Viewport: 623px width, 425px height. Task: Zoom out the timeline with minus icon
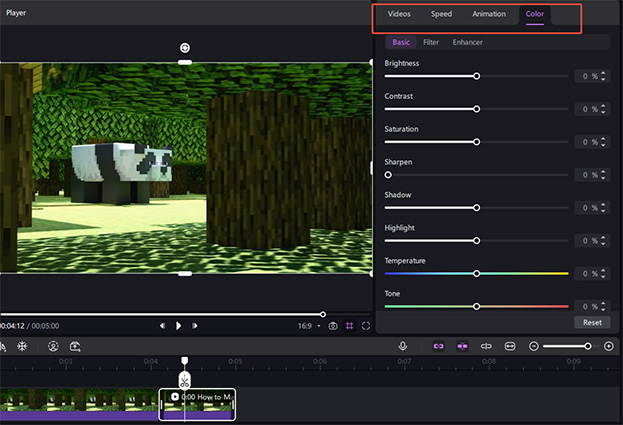534,346
